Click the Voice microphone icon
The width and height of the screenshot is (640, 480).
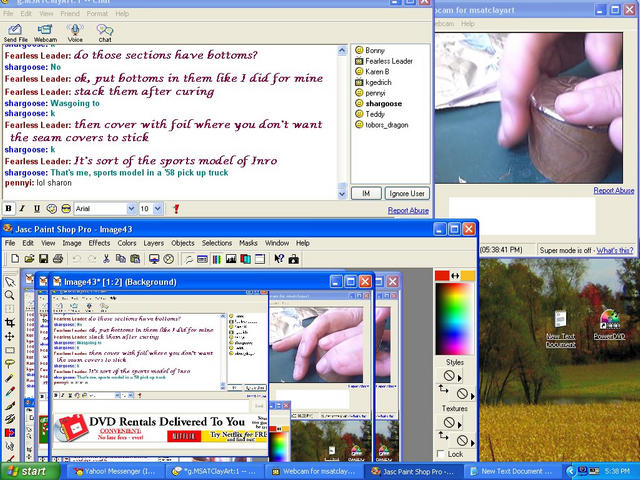pyautogui.click(x=75, y=33)
